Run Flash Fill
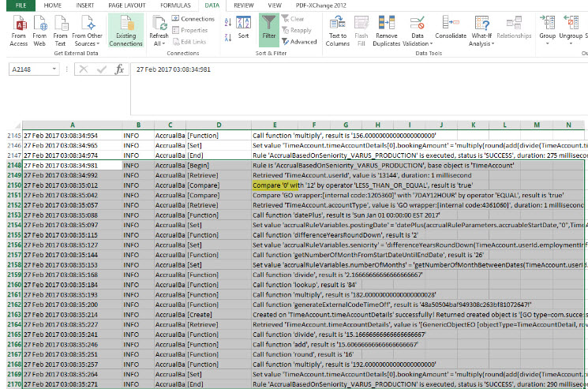This screenshot has width=588, height=389. (x=361, y=31)
